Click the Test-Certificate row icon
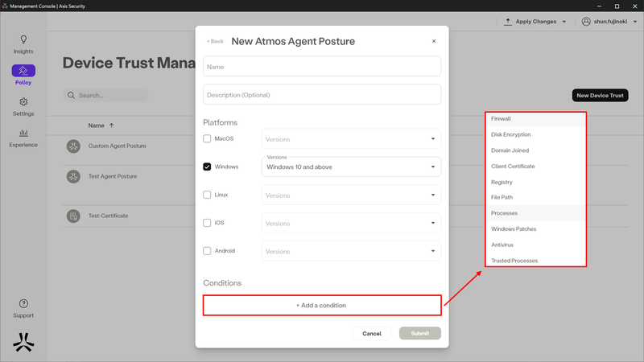 coord(73,216)
